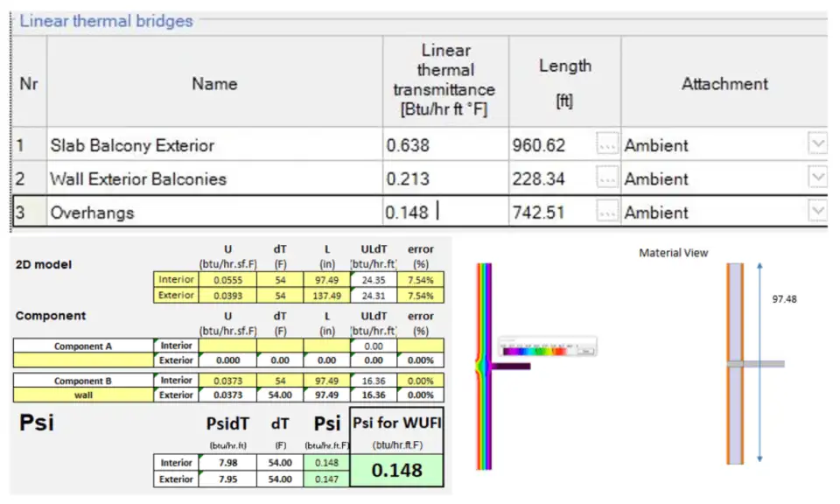Click the Wall Exterior Balconies name cell

click(x=214, y=179)
